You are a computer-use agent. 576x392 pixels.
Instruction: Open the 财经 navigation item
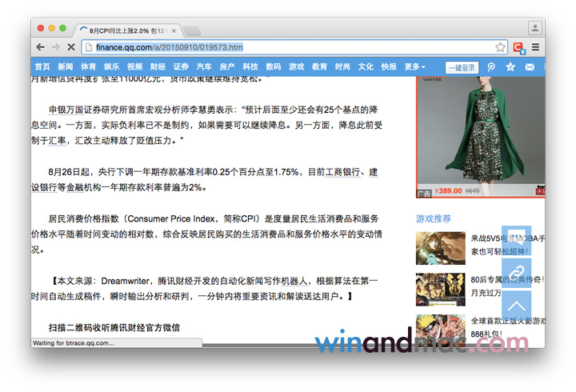[x=158, y=67]
